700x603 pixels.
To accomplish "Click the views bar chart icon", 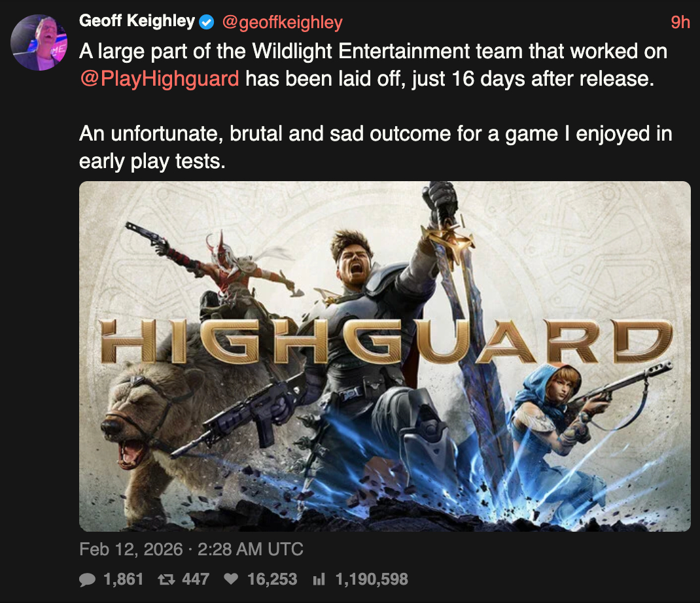I will tap(319, 579).
